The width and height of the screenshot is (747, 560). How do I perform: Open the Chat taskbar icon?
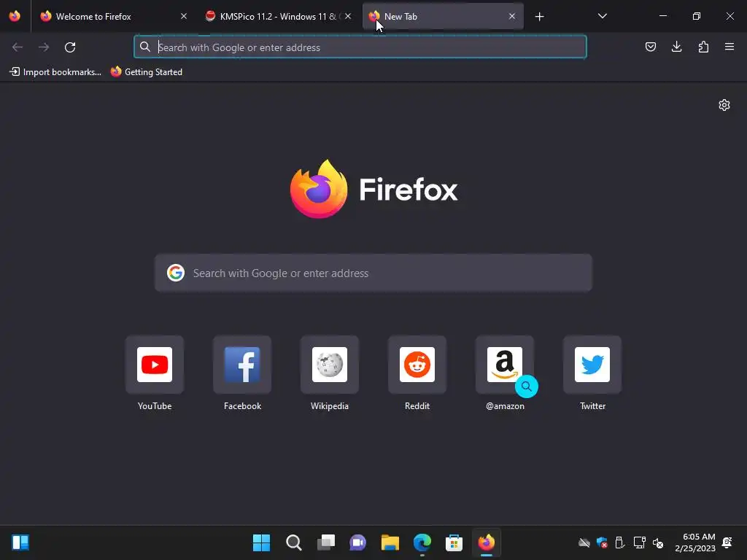pos(357,542)
